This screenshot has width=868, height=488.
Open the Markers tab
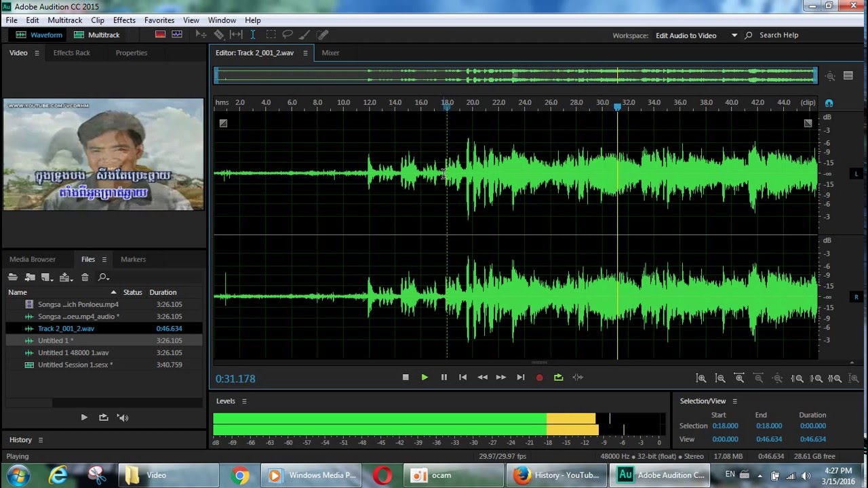(x=133, y=260)
